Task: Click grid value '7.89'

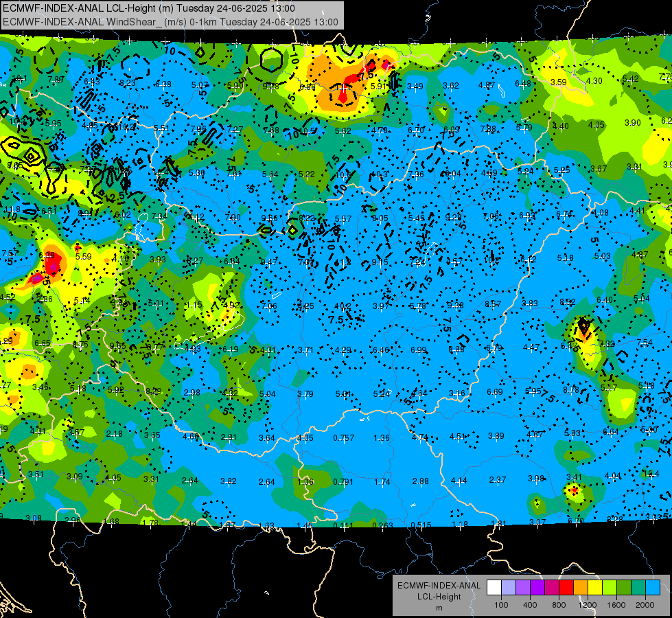Action: [56, 79]
